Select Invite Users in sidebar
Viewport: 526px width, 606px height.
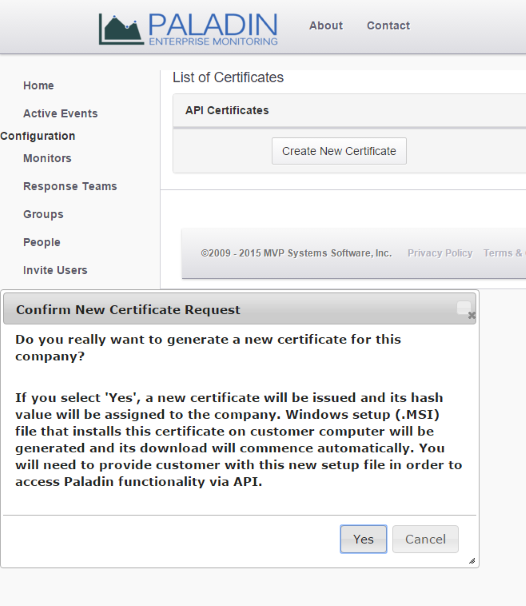[x=55, y=270]
